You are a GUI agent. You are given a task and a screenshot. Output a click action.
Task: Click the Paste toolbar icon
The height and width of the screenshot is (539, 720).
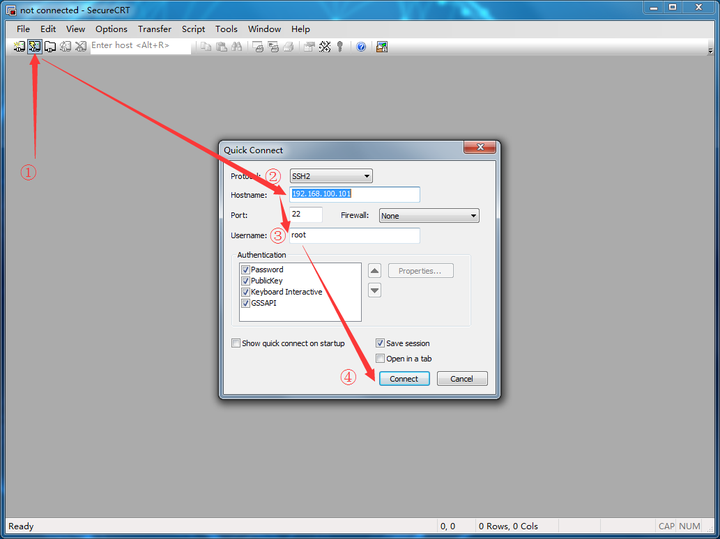(221, 46)
